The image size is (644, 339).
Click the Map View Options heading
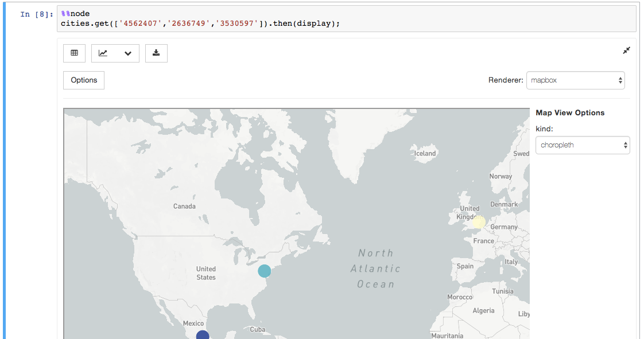pos(571,112)
